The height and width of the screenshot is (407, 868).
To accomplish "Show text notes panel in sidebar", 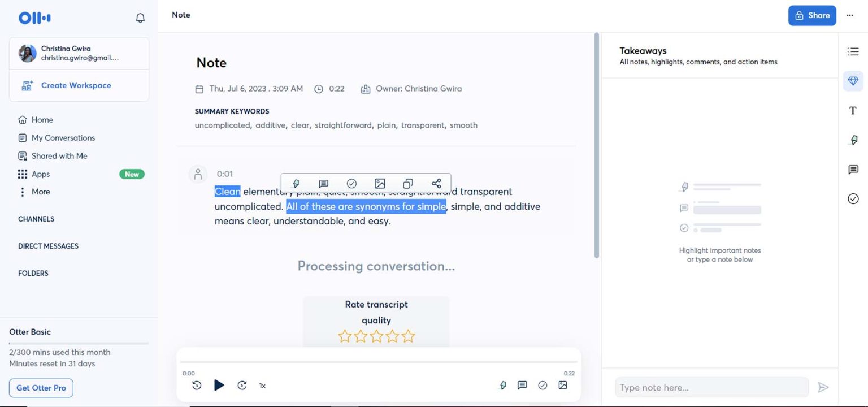I will click(852, 110).
